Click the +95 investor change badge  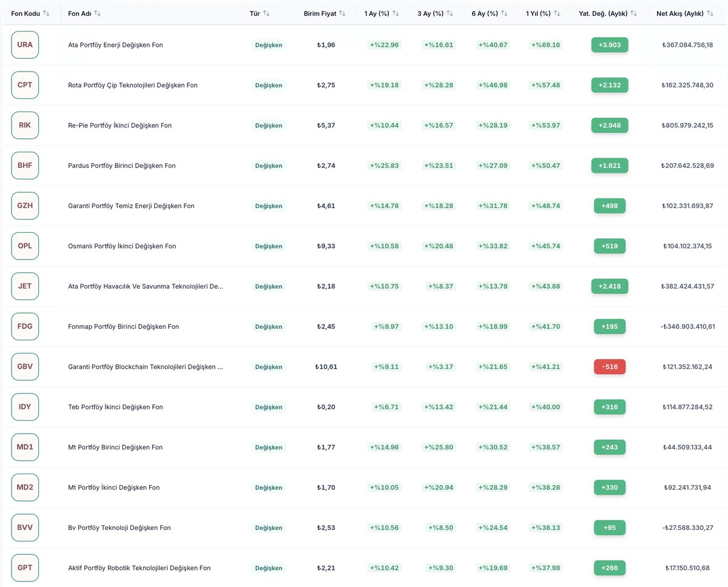pos(610,528)
